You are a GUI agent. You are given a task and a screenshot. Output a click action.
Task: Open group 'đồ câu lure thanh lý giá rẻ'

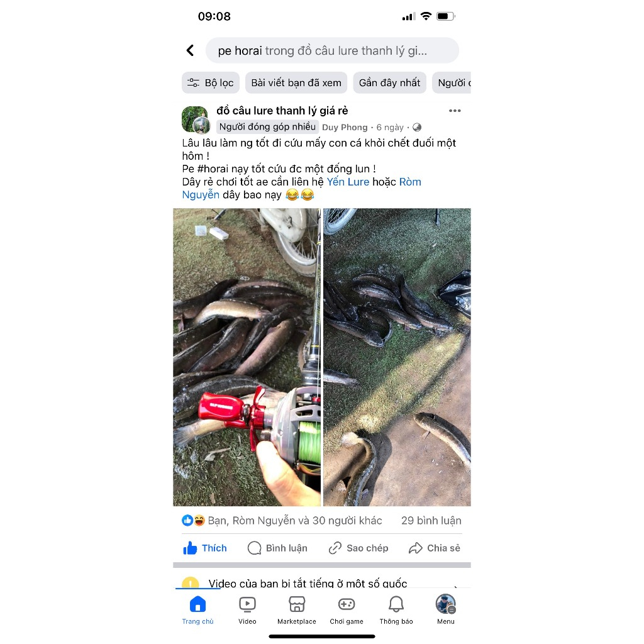coord(282,111)
